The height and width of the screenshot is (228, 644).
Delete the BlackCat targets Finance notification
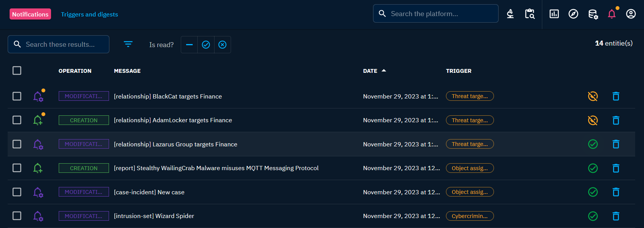[x=616, y=96]
